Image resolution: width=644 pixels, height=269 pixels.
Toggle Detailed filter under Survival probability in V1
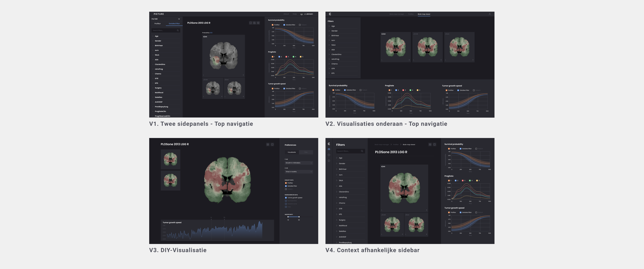284,25
